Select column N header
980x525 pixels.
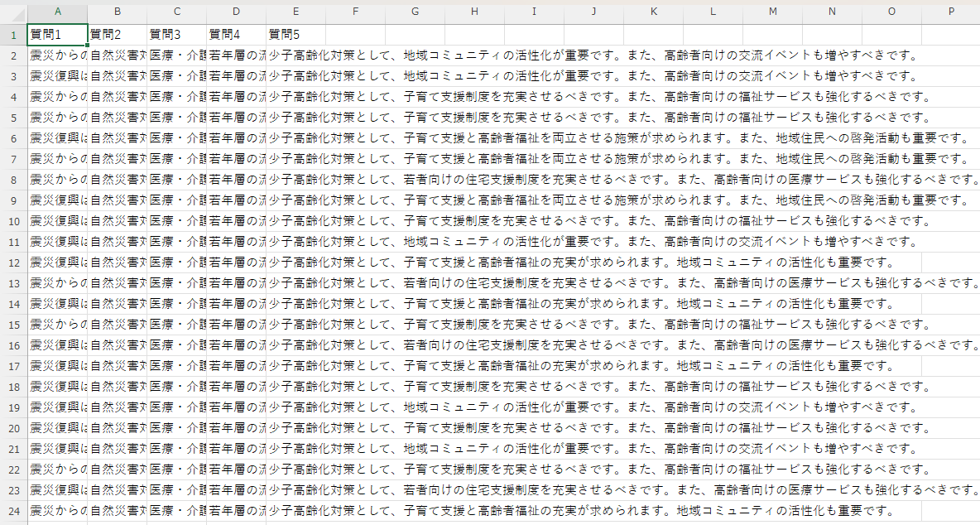click(832, 12)
